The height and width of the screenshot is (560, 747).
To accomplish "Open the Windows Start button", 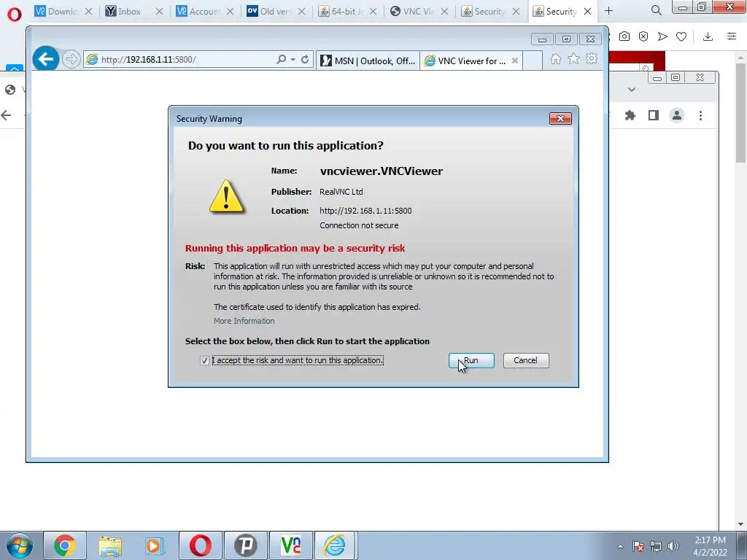I will [20, 545].
